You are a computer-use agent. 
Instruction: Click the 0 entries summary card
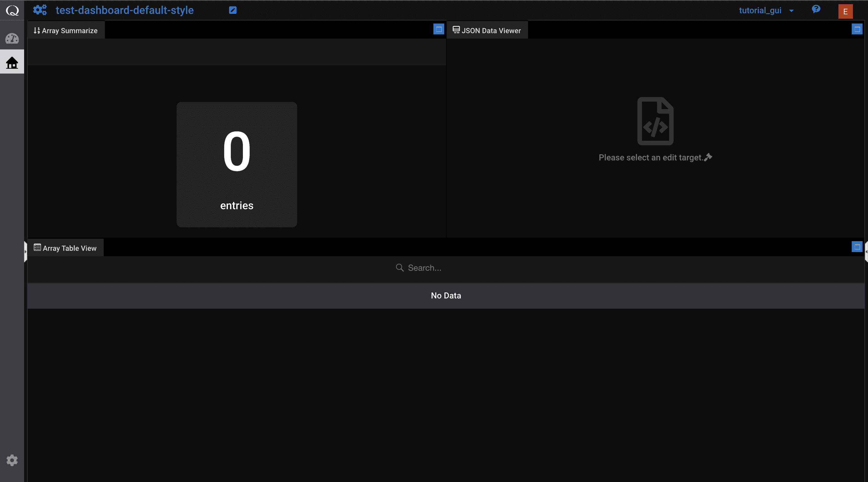[237, 165]
